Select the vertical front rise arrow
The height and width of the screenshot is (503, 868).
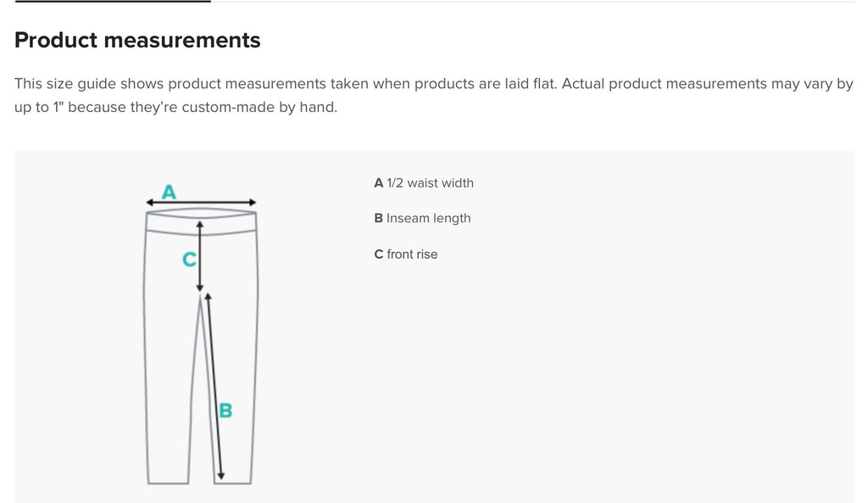click(x=200, y=256)
